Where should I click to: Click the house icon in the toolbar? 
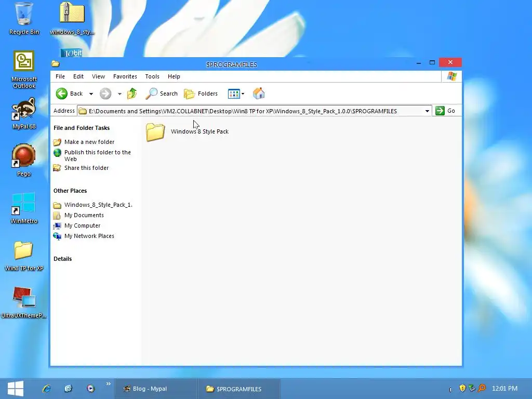(259, 94)
